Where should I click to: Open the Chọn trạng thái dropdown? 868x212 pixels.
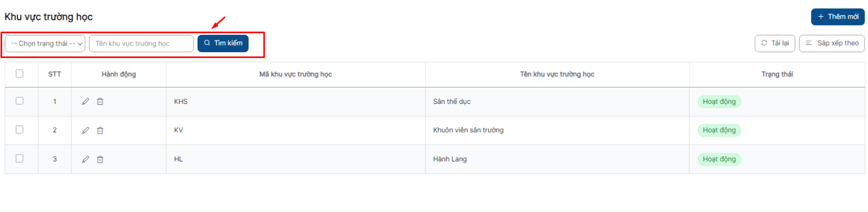(45, 43)
